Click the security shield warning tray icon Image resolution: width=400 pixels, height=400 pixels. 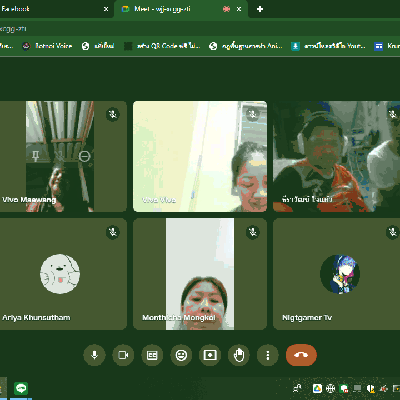pos(370,388)
